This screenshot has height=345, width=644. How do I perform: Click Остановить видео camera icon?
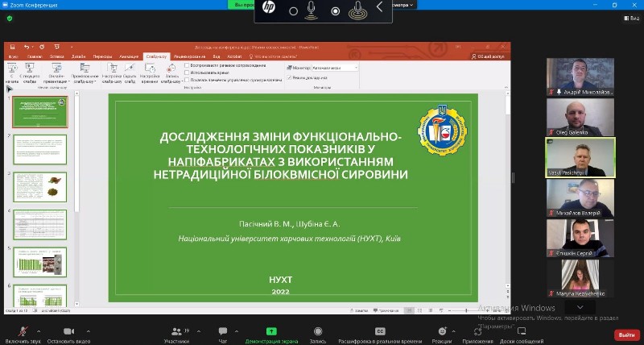point(69,331)
